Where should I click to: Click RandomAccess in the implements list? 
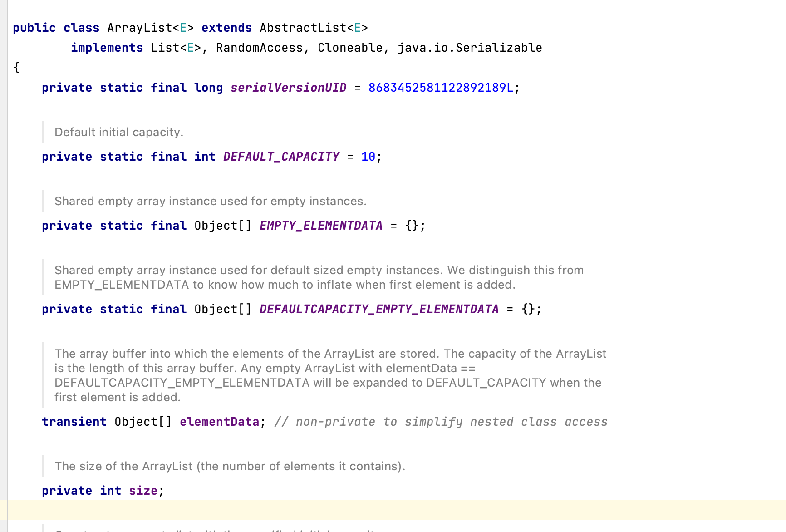[x=259, y=48]
